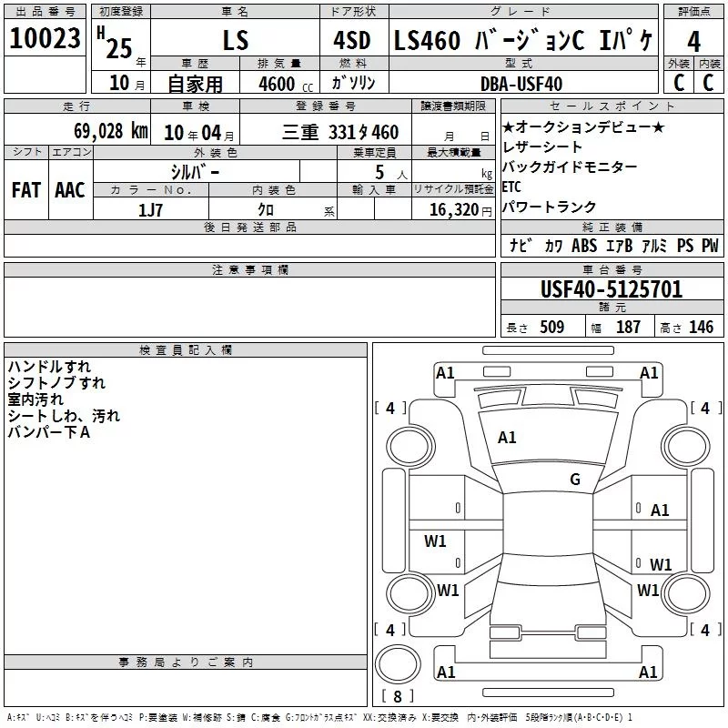Screen dimensions: 728x728
Task: Click the 注意事項欄 header
Action: [249, 269]
